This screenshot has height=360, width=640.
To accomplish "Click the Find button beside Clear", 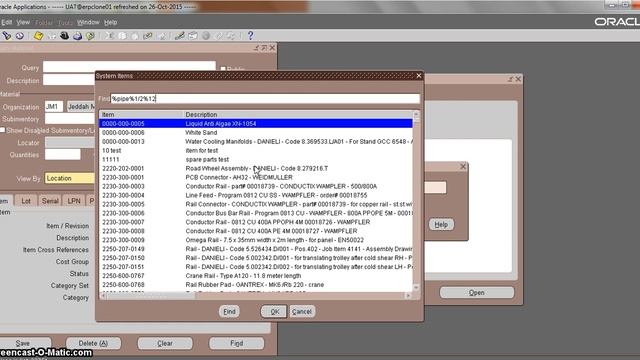I will (236, 343).
